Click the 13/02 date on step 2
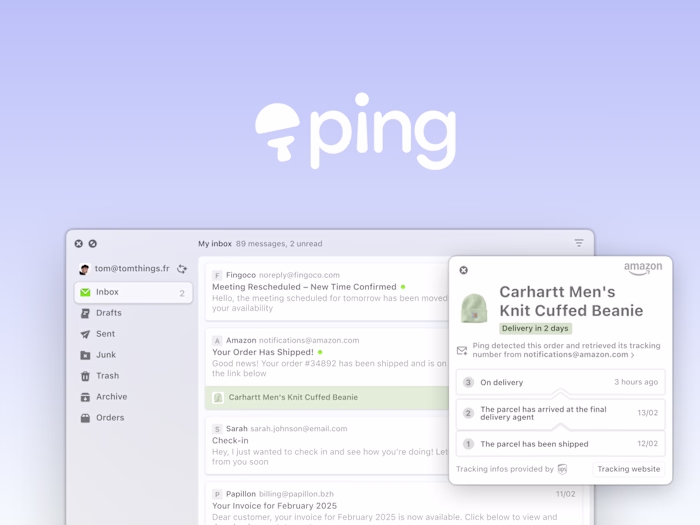 [648, 413]
